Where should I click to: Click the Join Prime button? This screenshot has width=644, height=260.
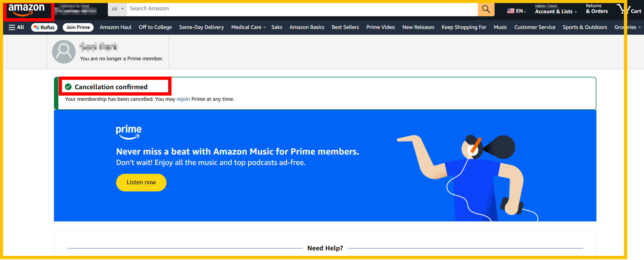78,27
